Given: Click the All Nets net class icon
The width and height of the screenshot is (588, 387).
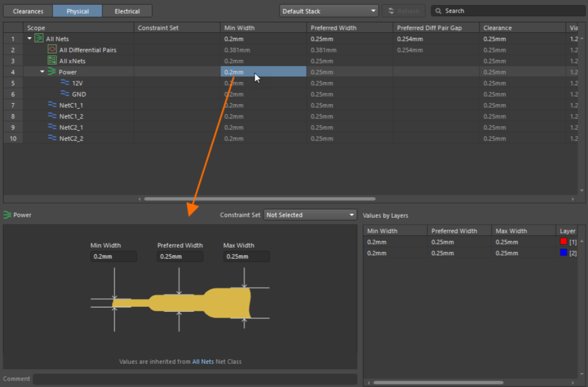Looking at the screenshot, I should click(39, 38).
